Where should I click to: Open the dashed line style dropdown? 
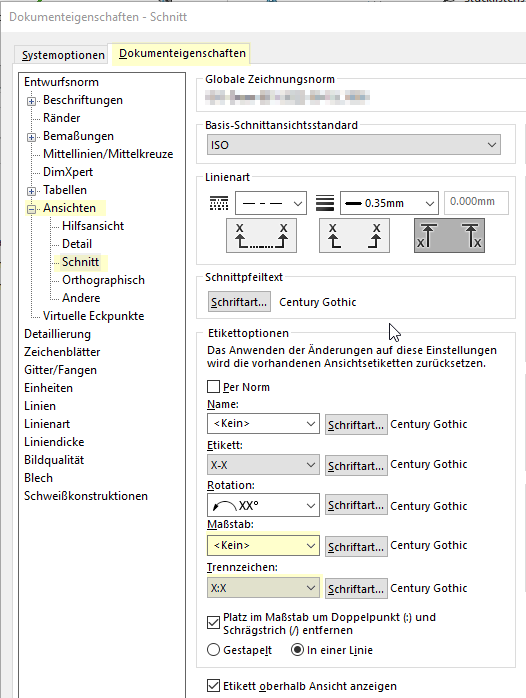point(271,203)
